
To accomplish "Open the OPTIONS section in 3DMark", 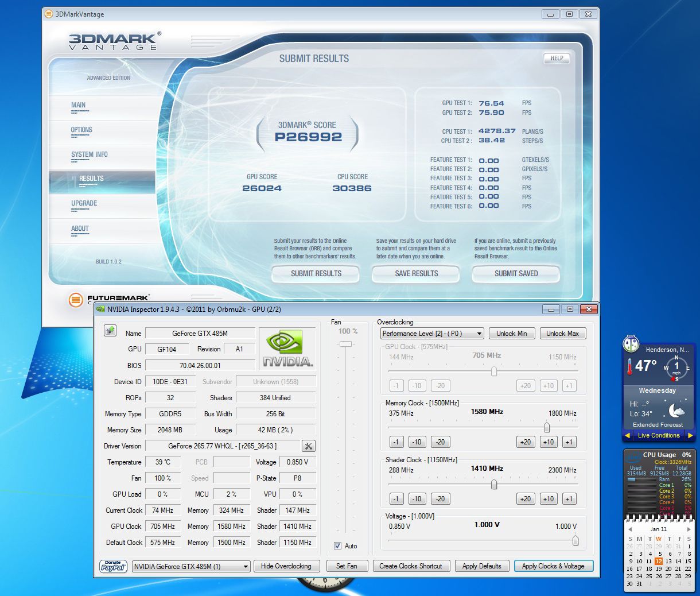I will 81,130.
